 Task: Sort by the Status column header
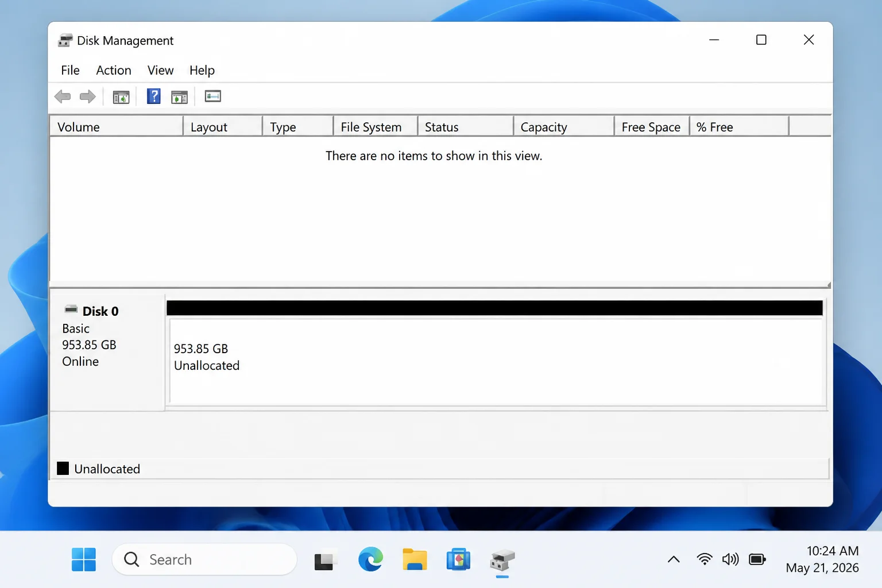pos(466,127)
